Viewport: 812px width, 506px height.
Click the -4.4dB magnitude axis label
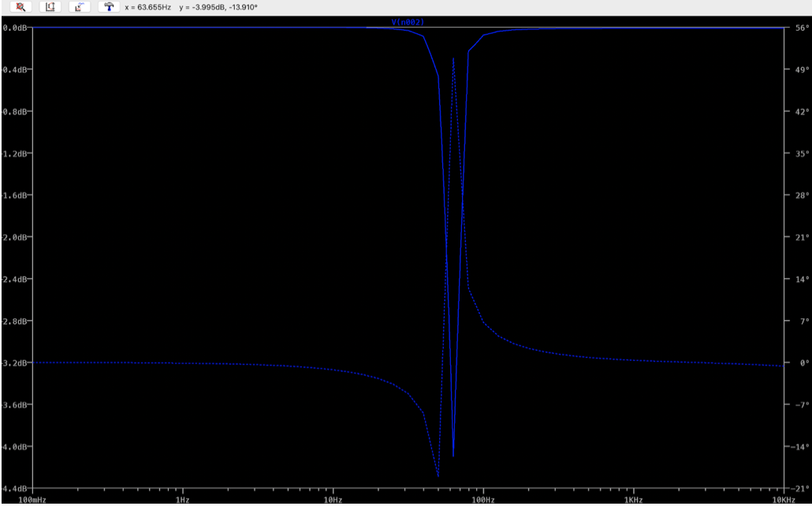pos(14,488)
